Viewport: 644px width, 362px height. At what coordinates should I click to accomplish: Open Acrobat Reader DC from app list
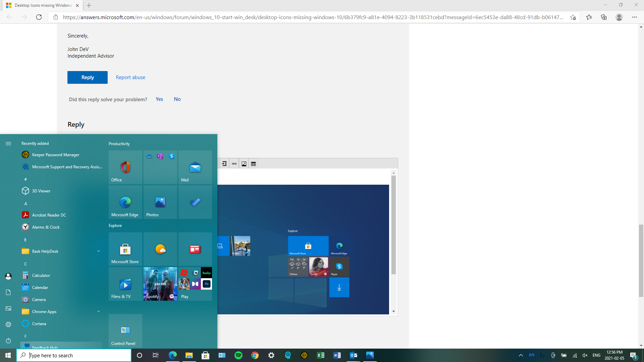[x=49, y=215]
